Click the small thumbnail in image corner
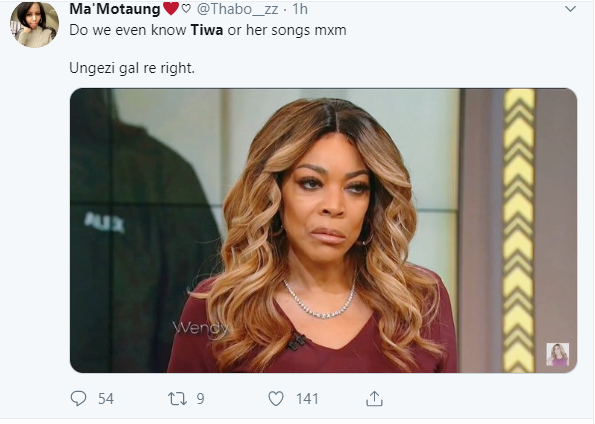The width and height of the screenshot is (595, 424). point(557,354)
